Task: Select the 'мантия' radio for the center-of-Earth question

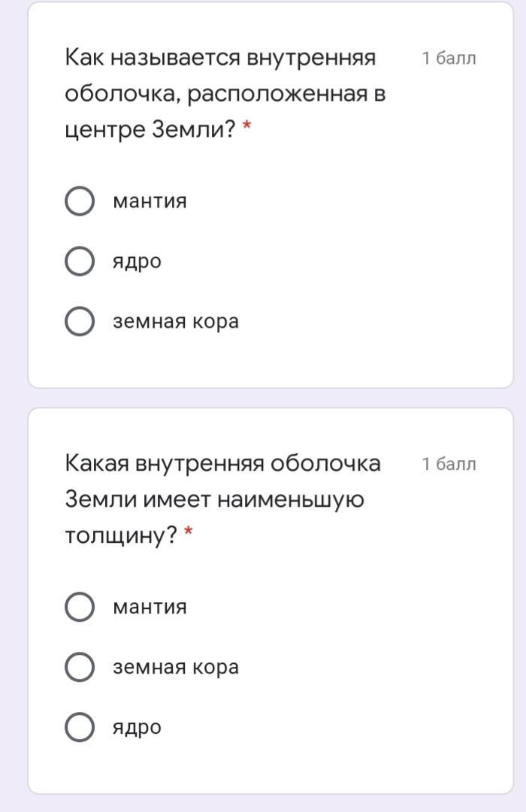Action: [80, 201]
